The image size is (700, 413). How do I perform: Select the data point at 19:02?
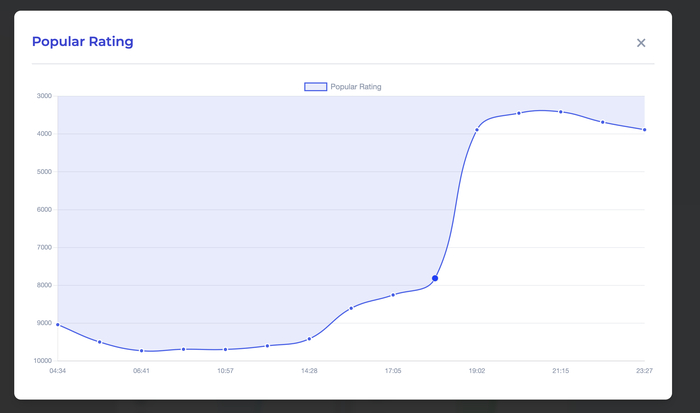[x=477, y=130]
